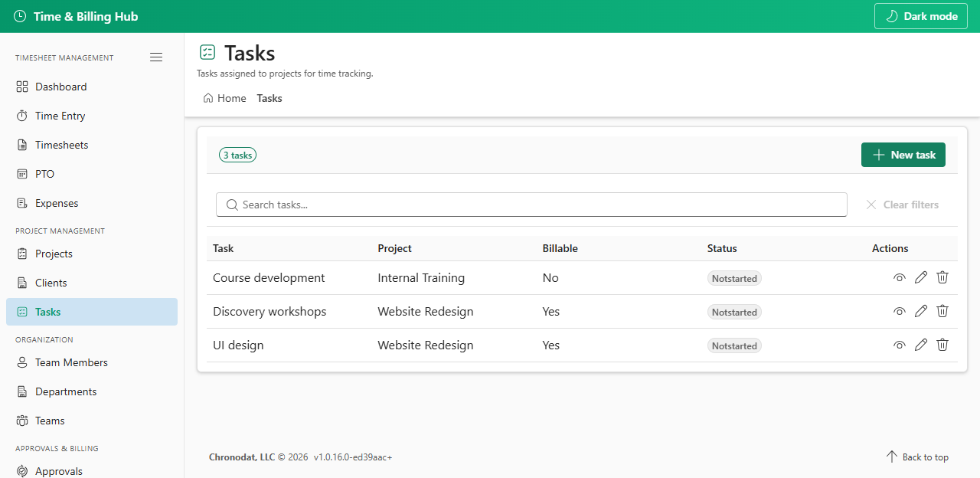Viewport: 980px width, 478px height.
Task: Click version v1.0.16.0-ed39aac+ text
Action: tap(353, 457)
